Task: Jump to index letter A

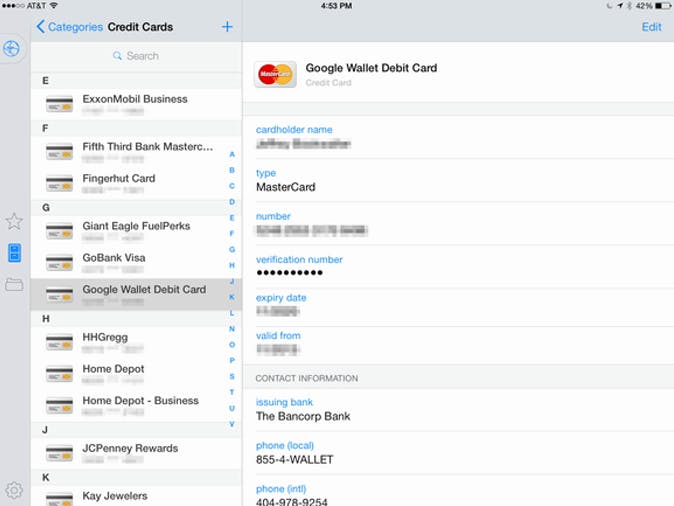Action: point(232,154)
